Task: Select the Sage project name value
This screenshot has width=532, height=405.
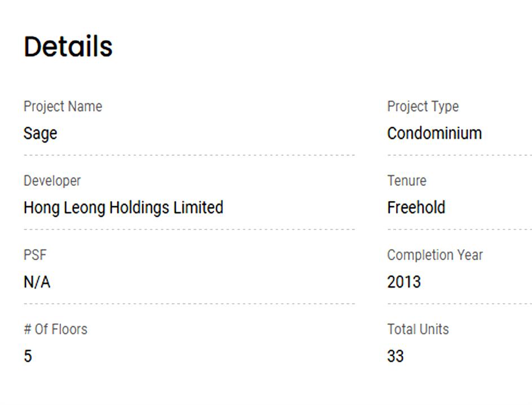Action: pyautogui.click(x=40, y=133)
